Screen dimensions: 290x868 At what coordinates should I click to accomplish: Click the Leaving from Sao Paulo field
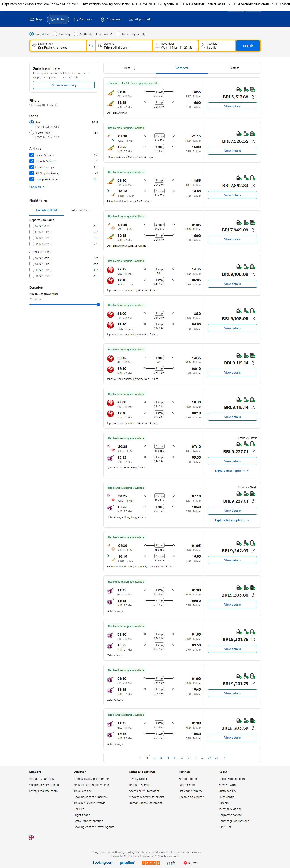coord(58,46)
